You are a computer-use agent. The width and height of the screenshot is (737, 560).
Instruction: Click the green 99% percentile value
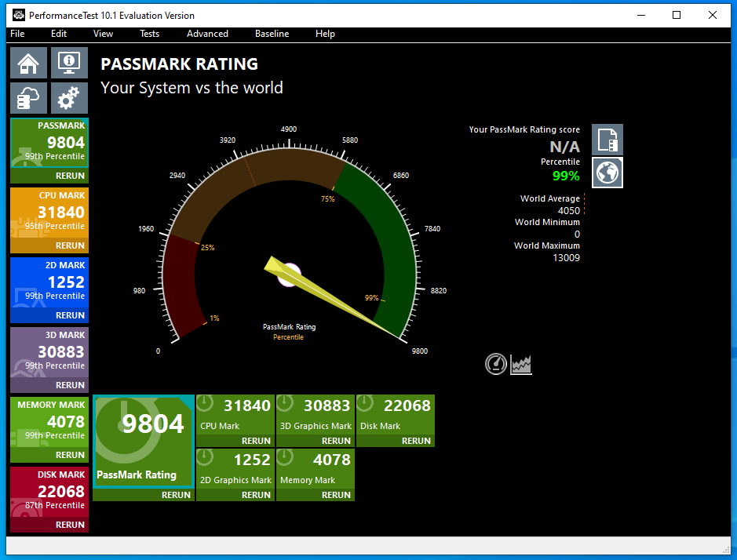point(566,176)
